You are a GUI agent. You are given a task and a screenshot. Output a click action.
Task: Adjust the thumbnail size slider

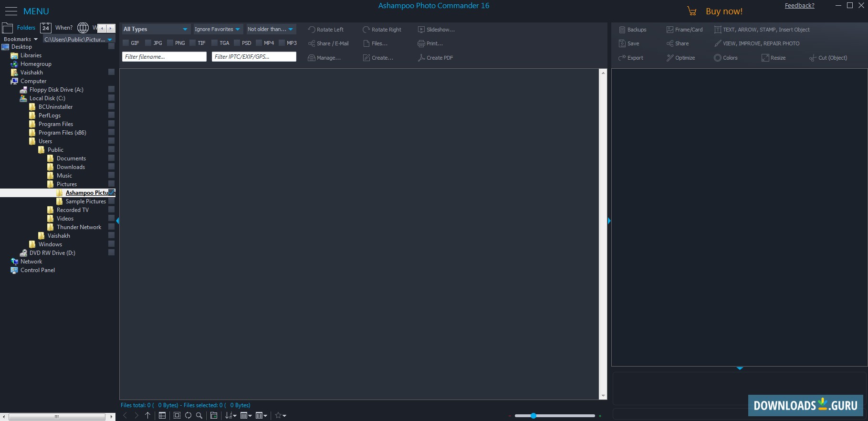(533, 416)
